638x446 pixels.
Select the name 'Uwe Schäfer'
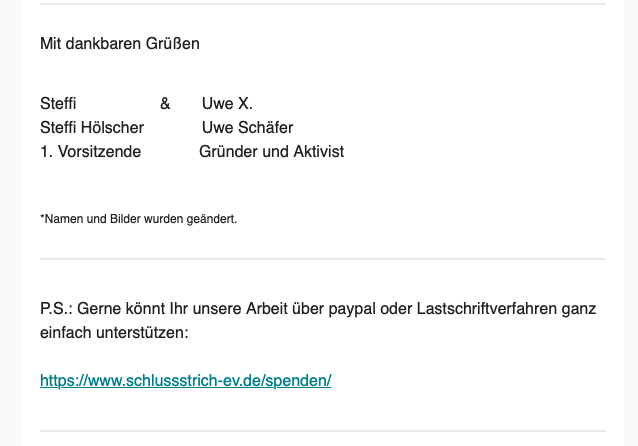point(247,127)
